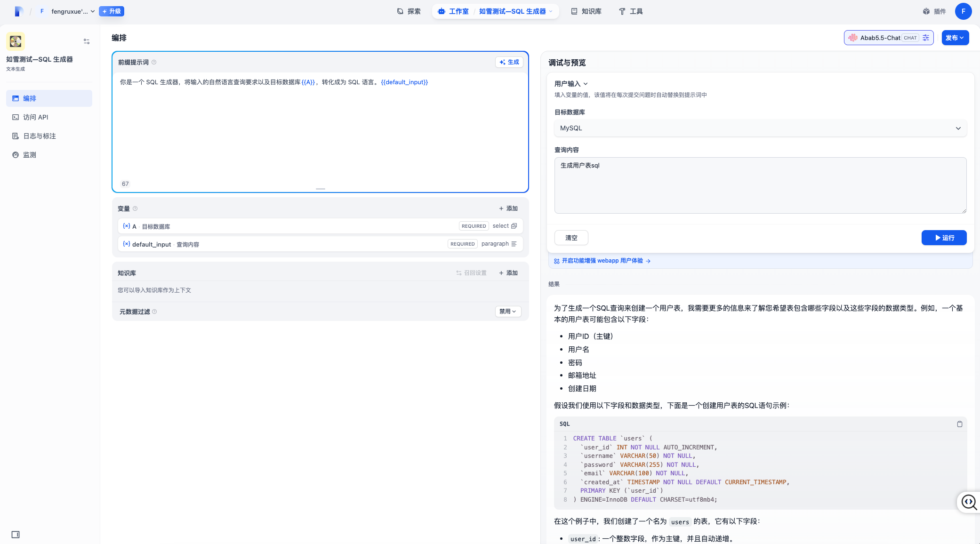
Task: Open model parameter settings sliders icon
Action: (x=926, y=38)
